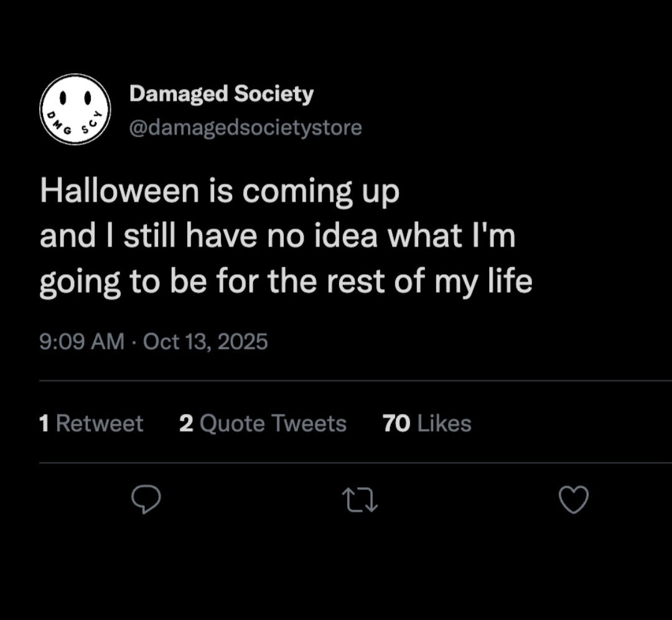Open the Damaged Society smiley avatar
Image resolution: width=672 pixels, height=620 pixels.
point(75,110)
